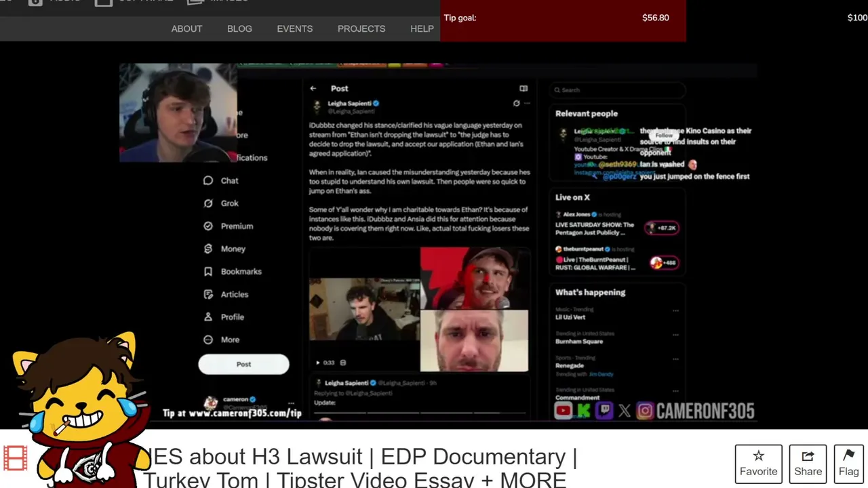Open more options for Burnham Square trend

point(675,335)
